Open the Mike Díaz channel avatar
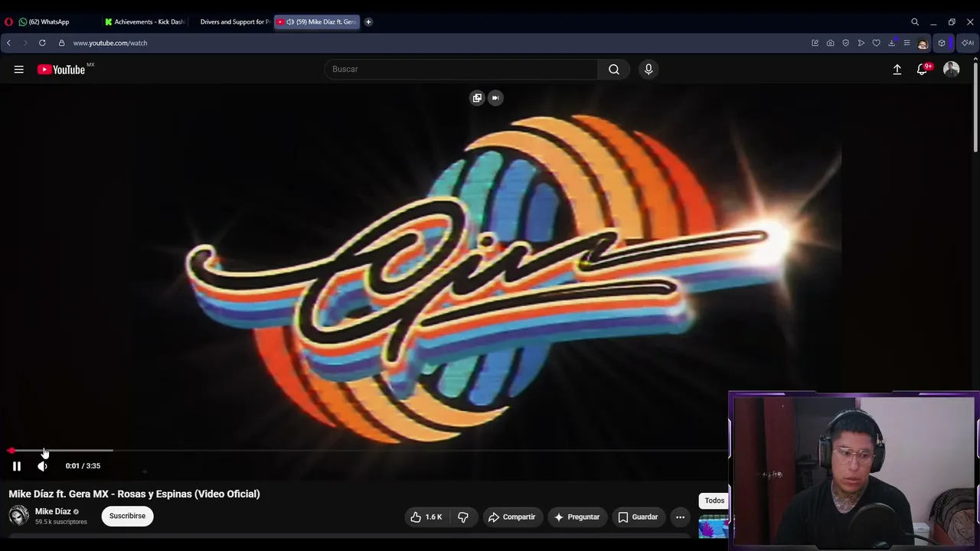Viewport: 980px width, 551px height. (x=18, y=516)
